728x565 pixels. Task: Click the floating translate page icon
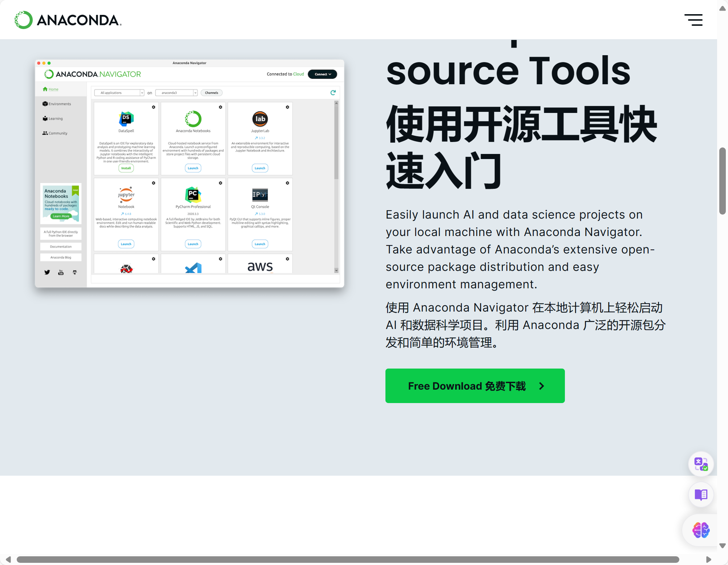(701, 464)
